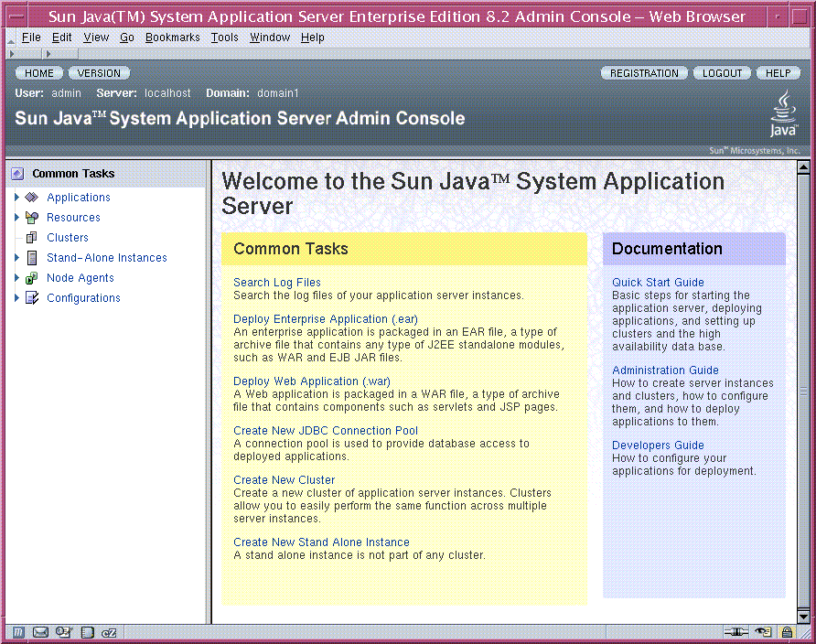This screenshot has height=644, width=816.
Task: Click the cookie/privacy eye icon in status bar
Action: pos(764,632)
